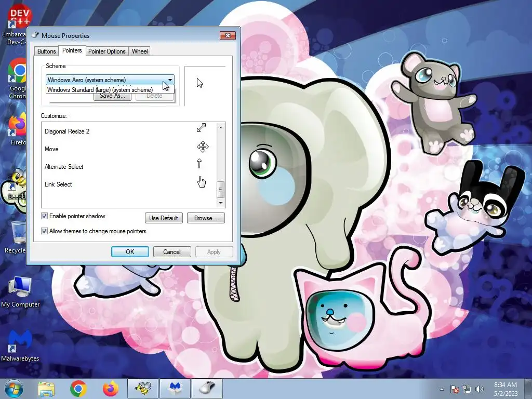Click the four-way move cursor icon
Viewport: 532px width, 399px height.
pos(203,147)
